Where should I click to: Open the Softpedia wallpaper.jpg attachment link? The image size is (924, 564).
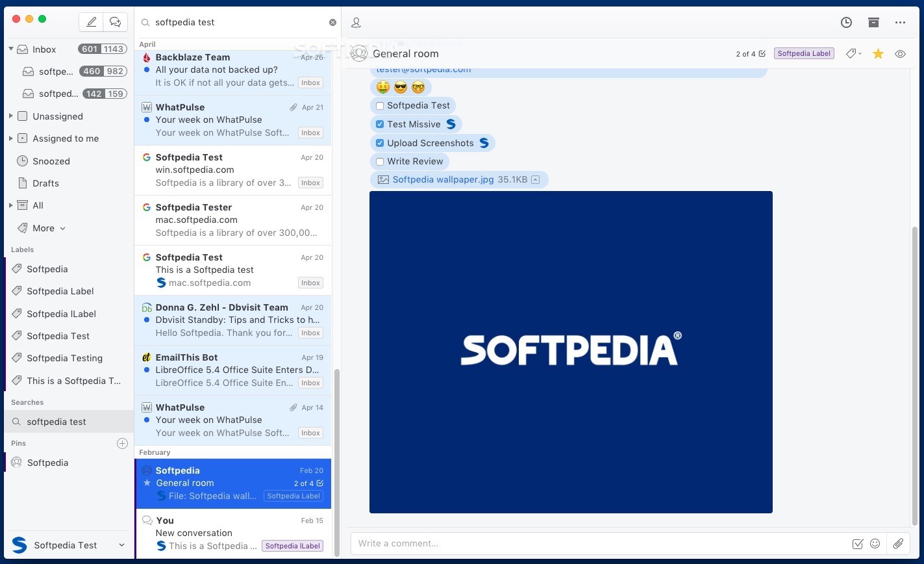[x=443, y=179]
